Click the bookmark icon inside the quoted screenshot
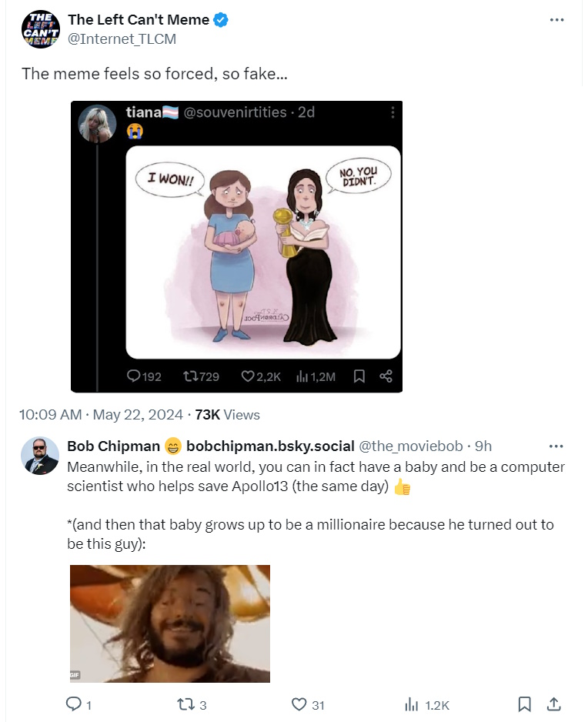This screenshot has width=588, height=722. tap(359, 376)
